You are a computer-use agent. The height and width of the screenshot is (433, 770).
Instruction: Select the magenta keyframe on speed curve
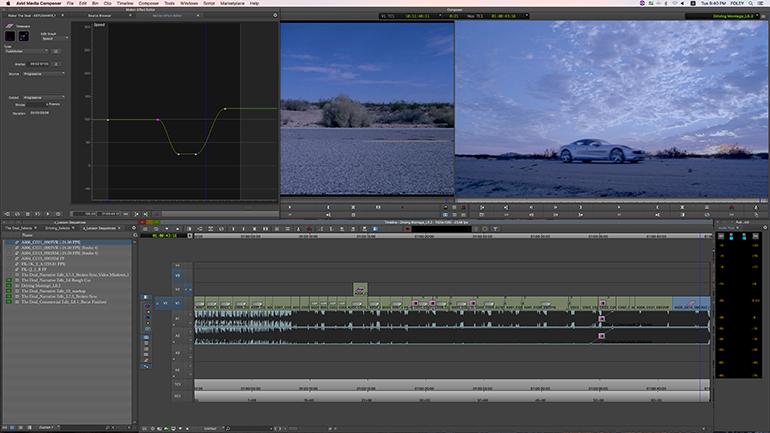click(158, 120)
